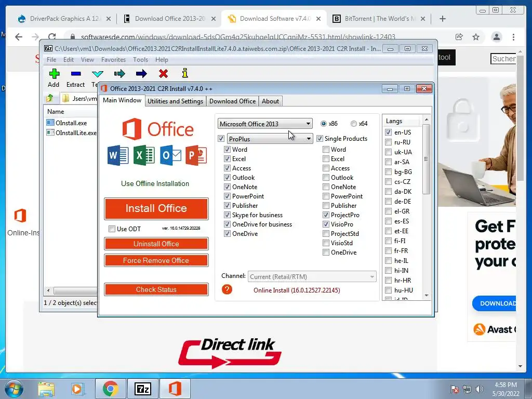Switch to 7-Zip in the taskbar
Screen dimensions: 532x399
tap(142, 389)
